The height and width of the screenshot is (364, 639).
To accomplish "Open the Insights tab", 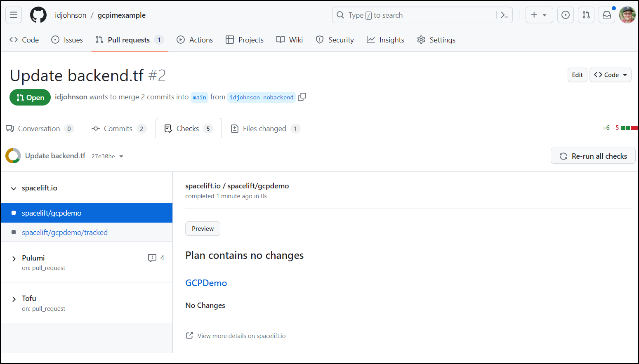I will [385, 40].
